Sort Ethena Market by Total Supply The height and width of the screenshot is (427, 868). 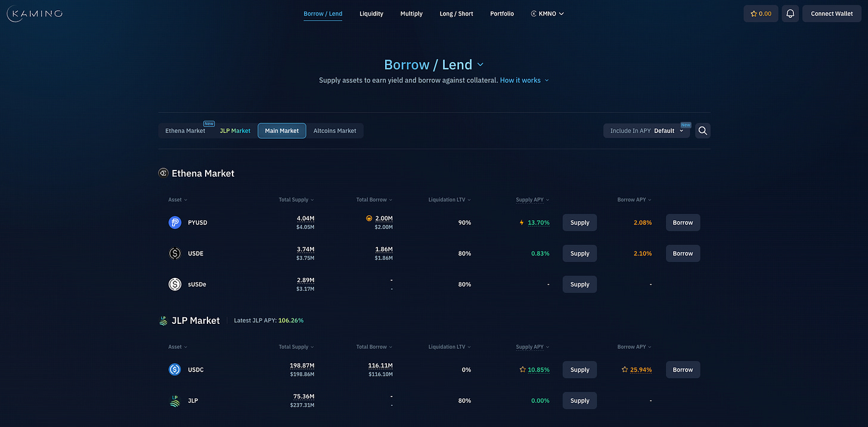[x=296, y=200]
